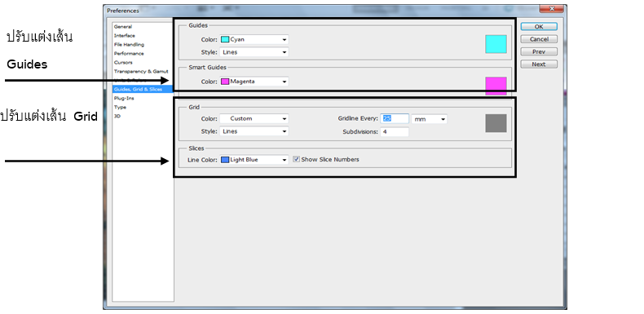
Task: Click the OK button
Action: point(539,27)
